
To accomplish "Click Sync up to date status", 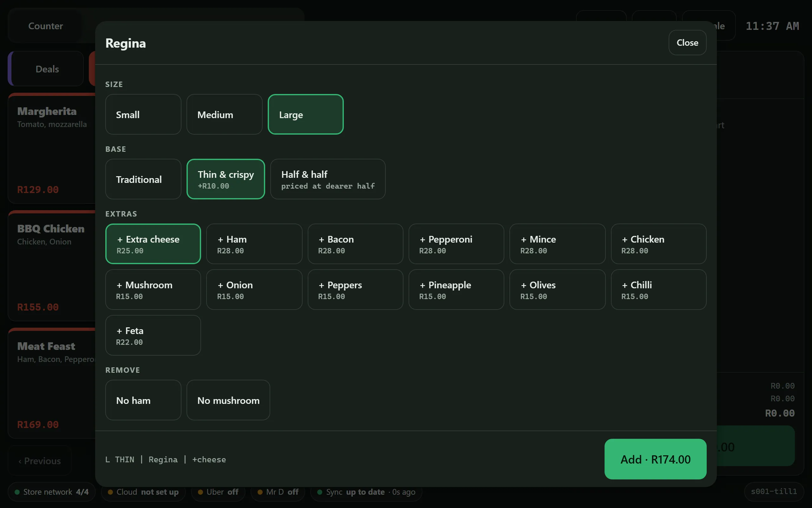I will click(366, 492).
